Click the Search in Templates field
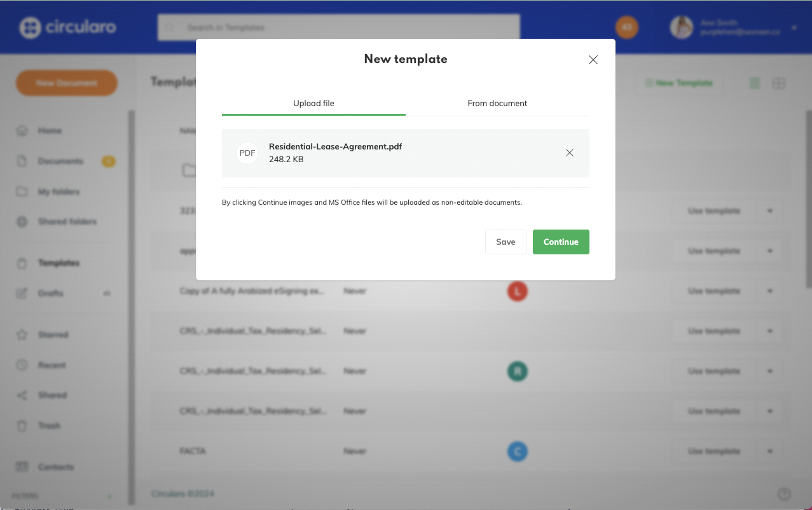The image size is (812, 510). pos(339,27)
